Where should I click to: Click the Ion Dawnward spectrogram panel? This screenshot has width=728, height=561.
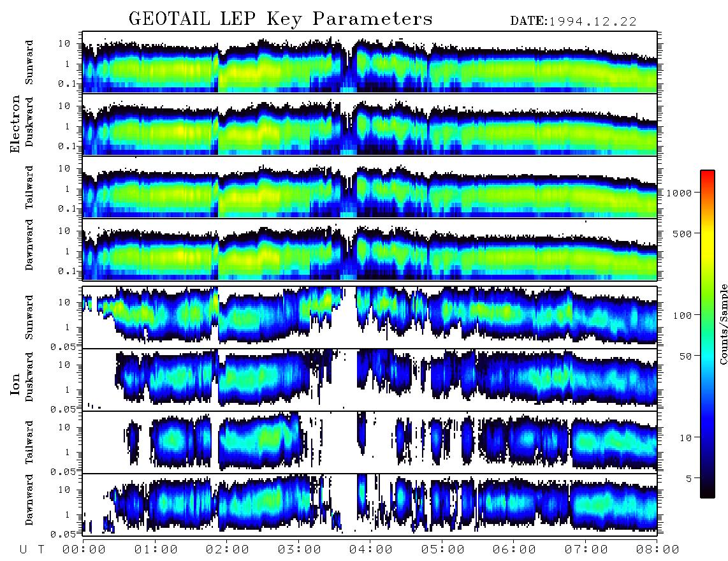click(370, 505)
